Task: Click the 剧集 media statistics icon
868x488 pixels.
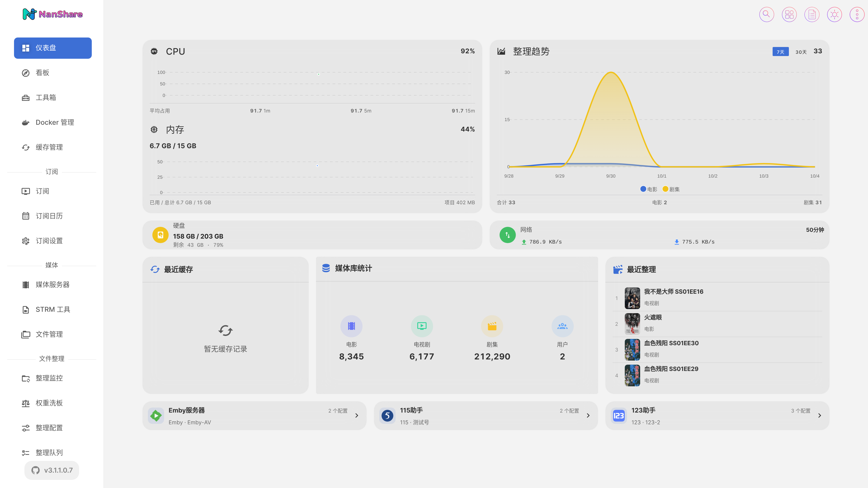Action: (492, 326)
